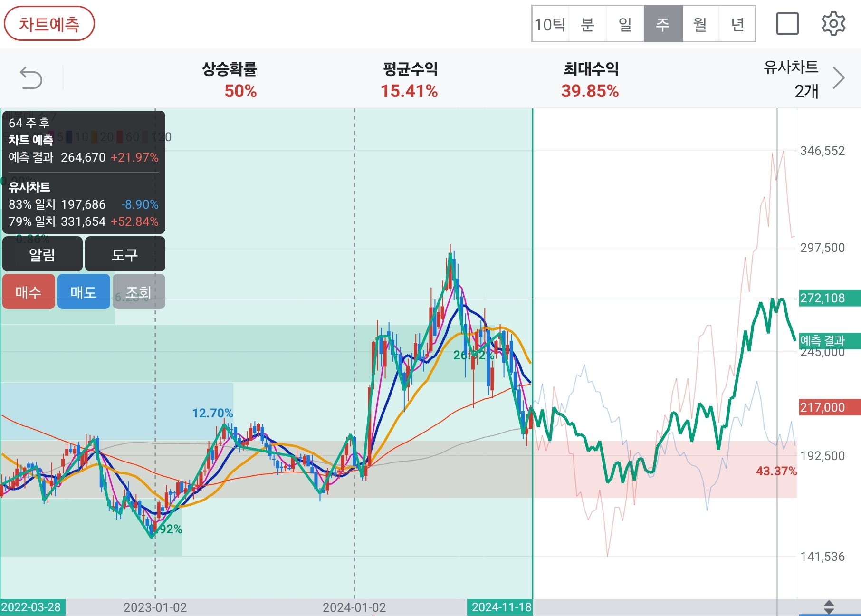This screenshot has width=861, height=616.
Task: Click the 272,108 crosshair price label
Action: coord(830,298)
